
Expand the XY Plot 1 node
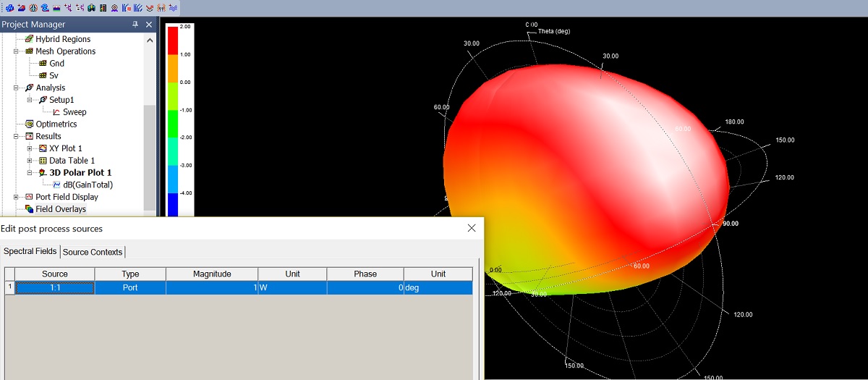(30, 148)
